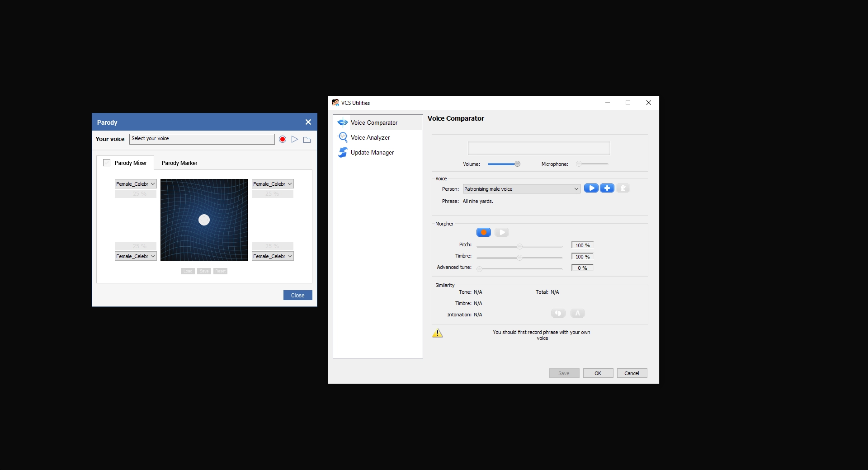
Task: Switch to the Parody Marker tab
Action: pyautogui.click(x=179, y=163)
